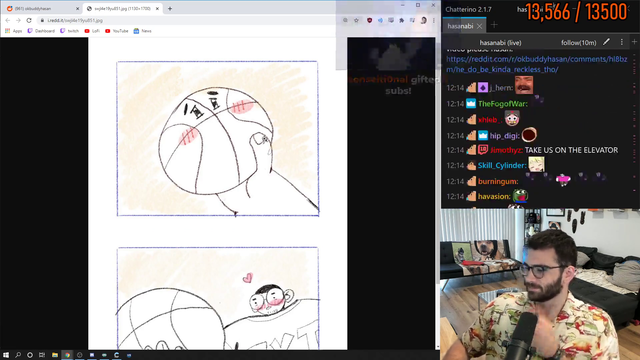640x360 pixels.
Task: Click username hip_digi in chat
Action: [x=504, y=136]
